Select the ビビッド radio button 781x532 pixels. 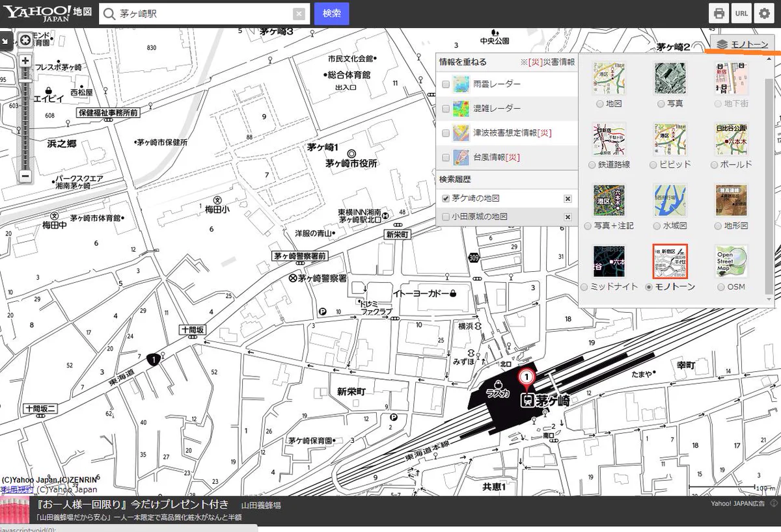click(653, 165)
